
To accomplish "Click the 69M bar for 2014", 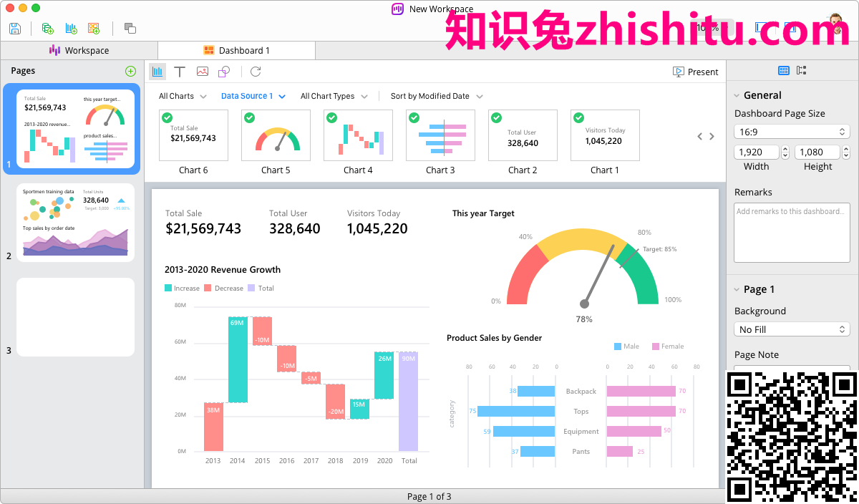I will (238, 359).
